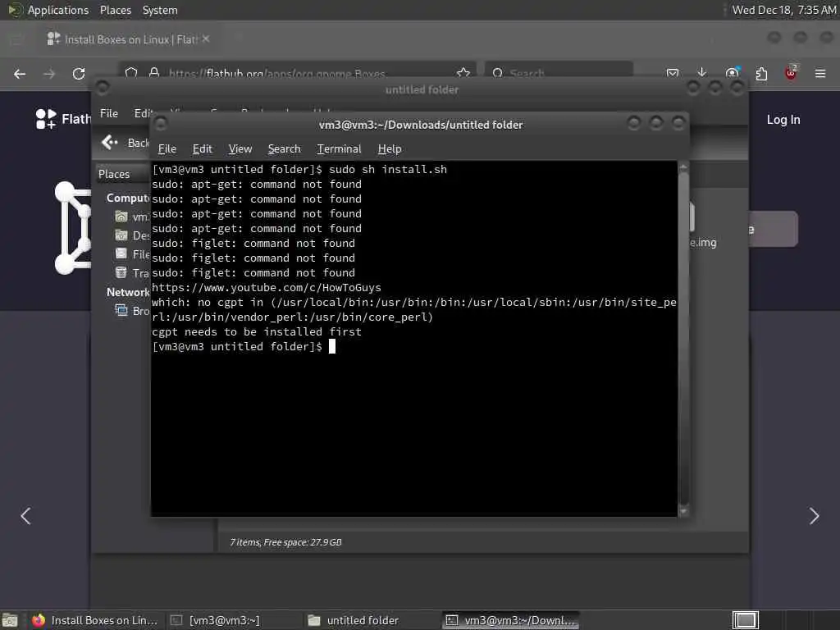Click the tracking protection shield icon
Image resolution: width=840 pixels, height=630 pixels.
(x=131, y=72)
